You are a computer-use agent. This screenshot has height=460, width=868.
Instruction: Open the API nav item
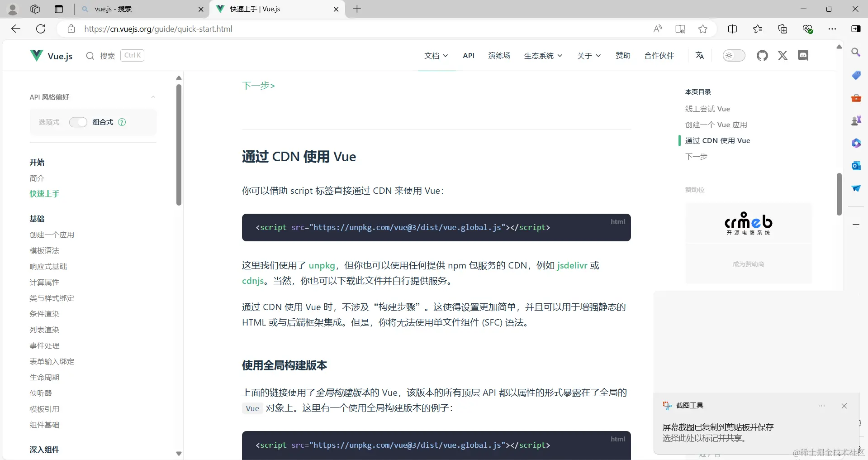(x=469, y=56)
